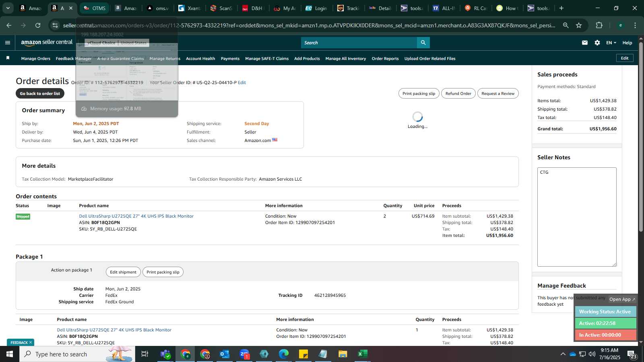Click the Windows Type here to search box
Image resolution: width=644 pixels, height=362 pixels.
[x=77, y=354]
